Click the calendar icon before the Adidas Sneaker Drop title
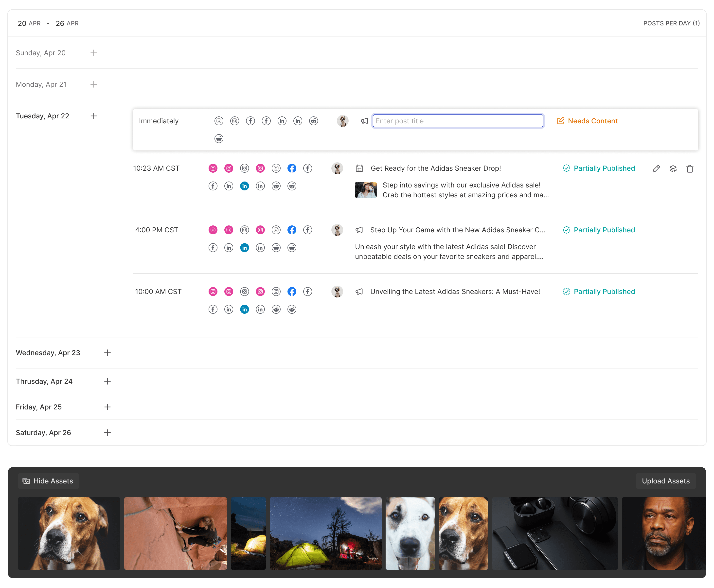 point(359,168)
